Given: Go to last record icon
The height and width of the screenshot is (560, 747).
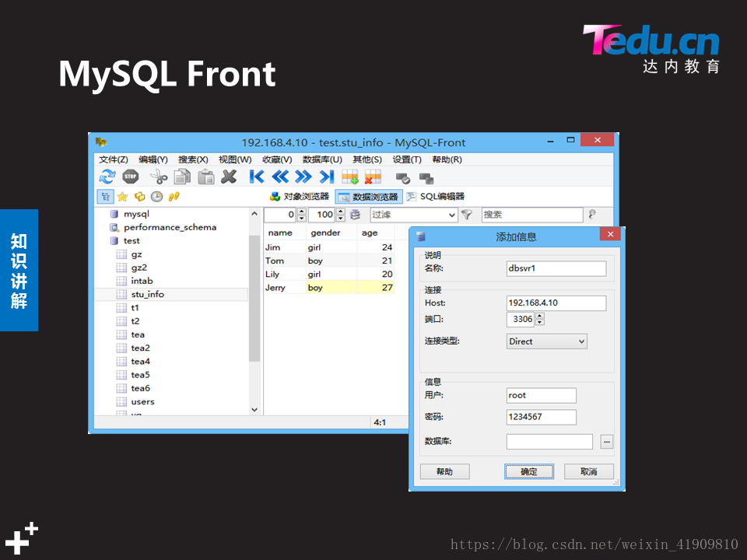Looking at the screenshot, I should click(327, 177).
